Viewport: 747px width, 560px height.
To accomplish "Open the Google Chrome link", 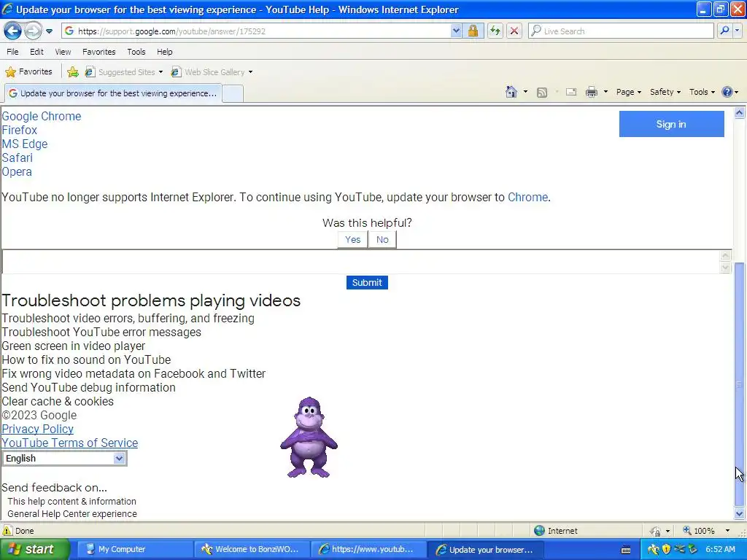I will pyautogui.click(x=42, y=116).
